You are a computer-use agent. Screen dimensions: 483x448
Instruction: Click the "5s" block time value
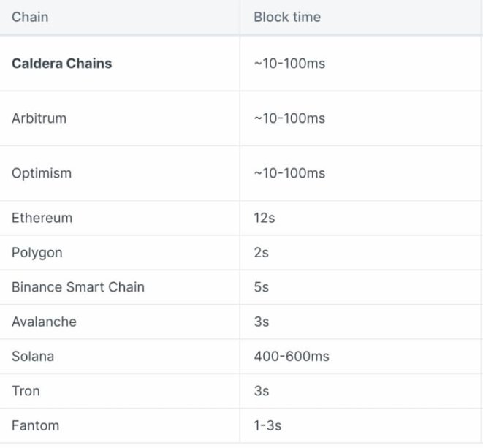pos(261,287)
